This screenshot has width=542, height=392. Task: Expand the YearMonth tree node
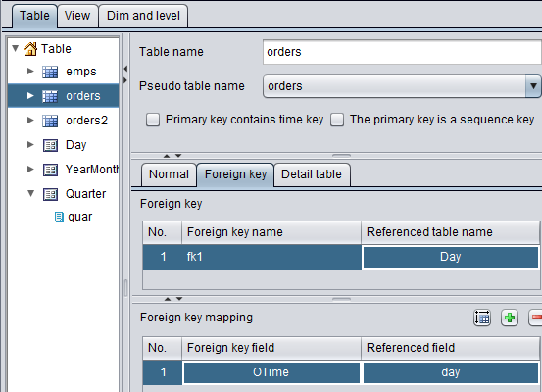click(x=30, y=169)
